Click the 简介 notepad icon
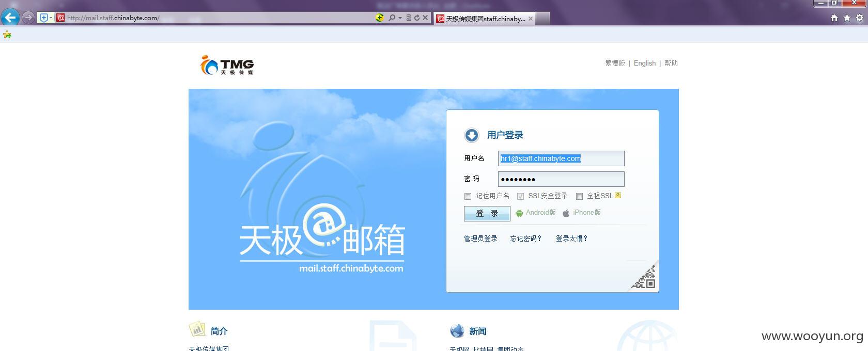The width and height of the screenshot is (868, 351). pyautogui.click(x=197, y=329)
